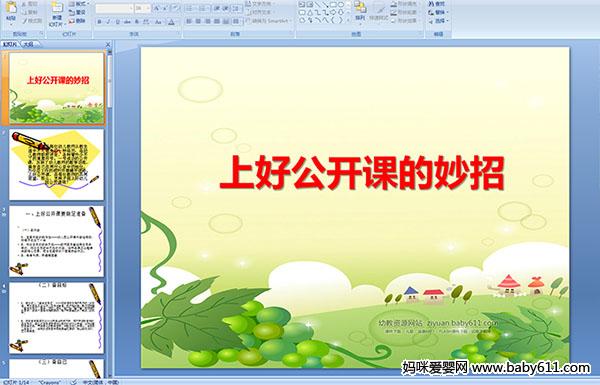Screen dimensions: 600x385
Task: Click the Format Painter icon
Action: click(x=32, y=21)
